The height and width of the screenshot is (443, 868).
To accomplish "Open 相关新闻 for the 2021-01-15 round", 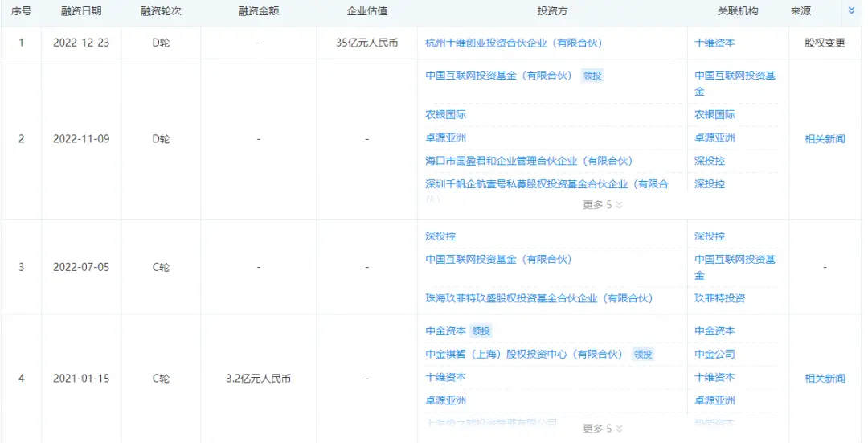I will [825, 379].
